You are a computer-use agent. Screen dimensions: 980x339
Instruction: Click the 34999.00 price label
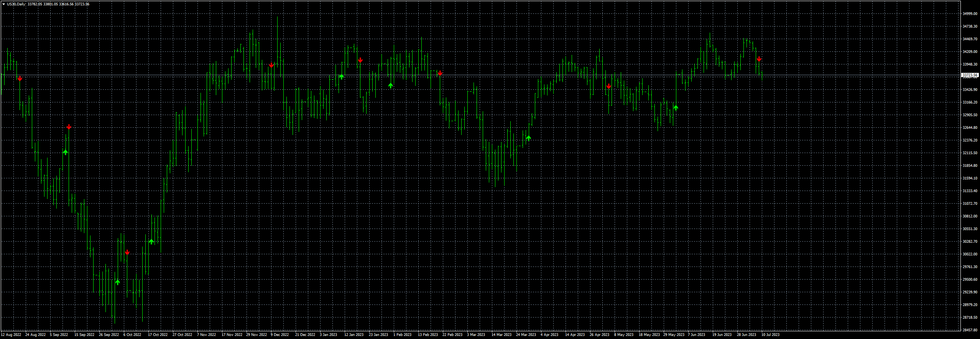(x=970, y=14)
